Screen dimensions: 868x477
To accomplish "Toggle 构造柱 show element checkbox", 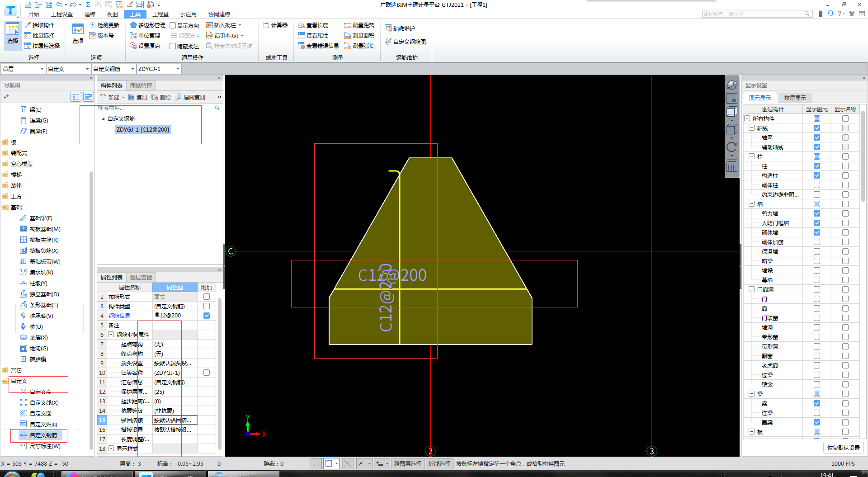I will tap(817, 175).
